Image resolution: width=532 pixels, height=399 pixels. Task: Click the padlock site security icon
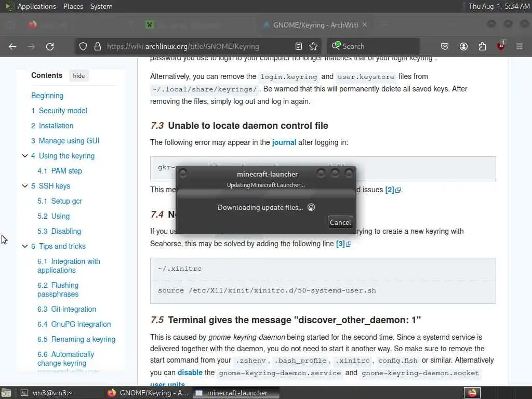tap(98, 46)
